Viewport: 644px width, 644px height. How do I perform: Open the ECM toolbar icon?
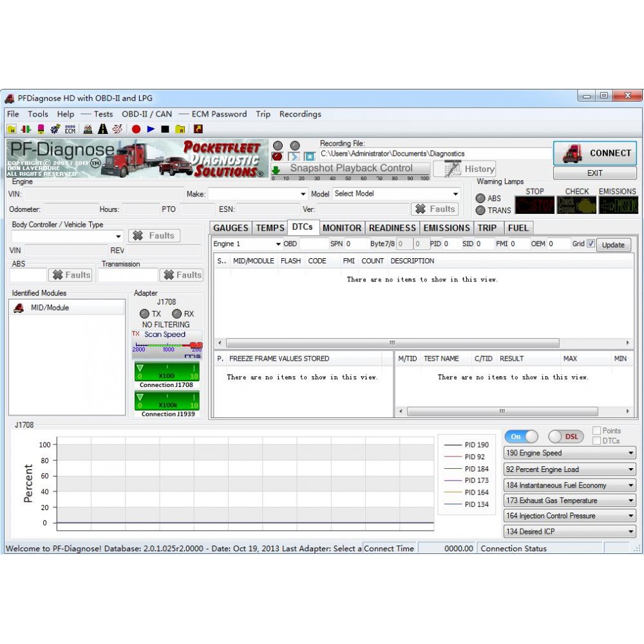click(x=70, y=129)
